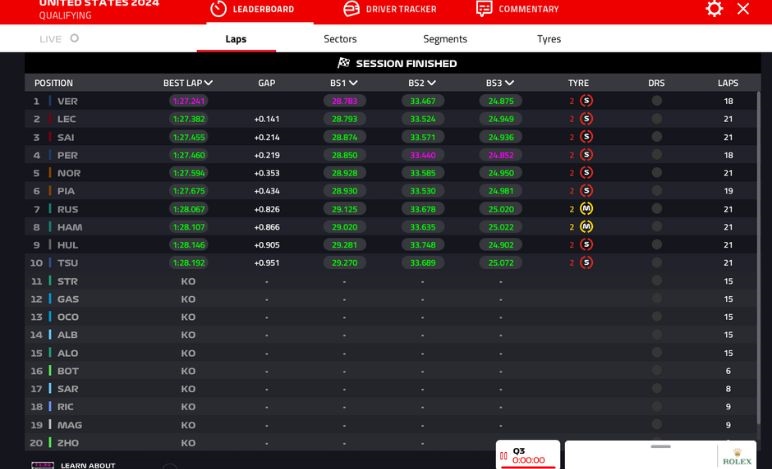Open the Commentary speech bubble icon
Viewport: 772px width, 469px height.
tap(484, 9)
